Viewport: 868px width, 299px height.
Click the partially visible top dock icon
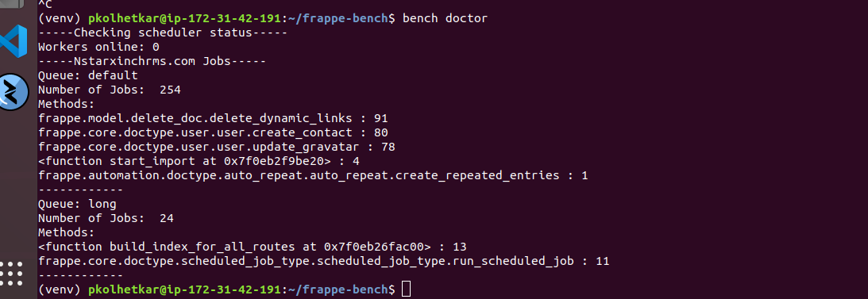[12, 4]
